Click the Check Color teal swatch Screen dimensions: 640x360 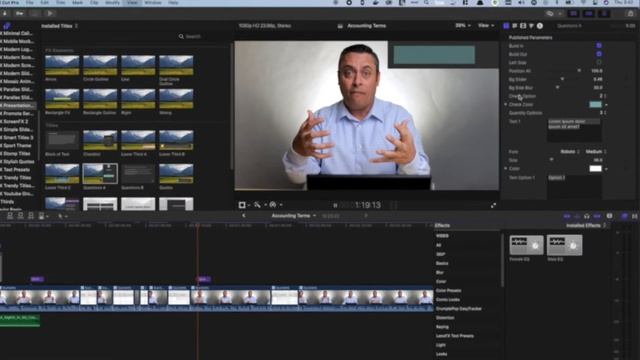pos(596,104)
